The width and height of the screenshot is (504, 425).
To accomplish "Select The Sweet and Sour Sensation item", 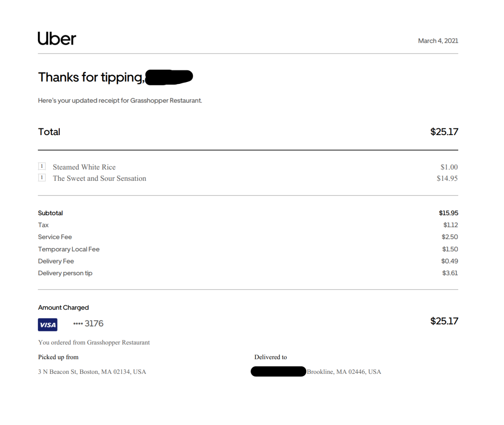I will click(100, 178).
